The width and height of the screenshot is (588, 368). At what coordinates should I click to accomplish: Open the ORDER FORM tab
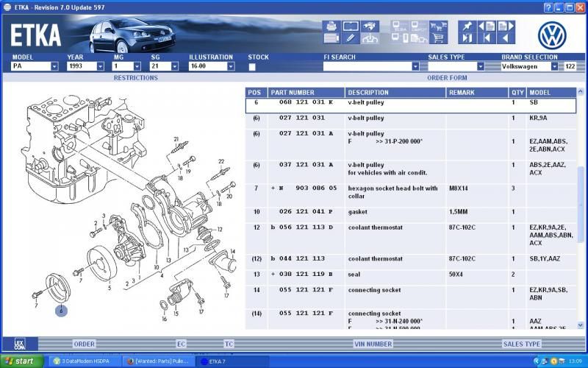coord(447,78)
